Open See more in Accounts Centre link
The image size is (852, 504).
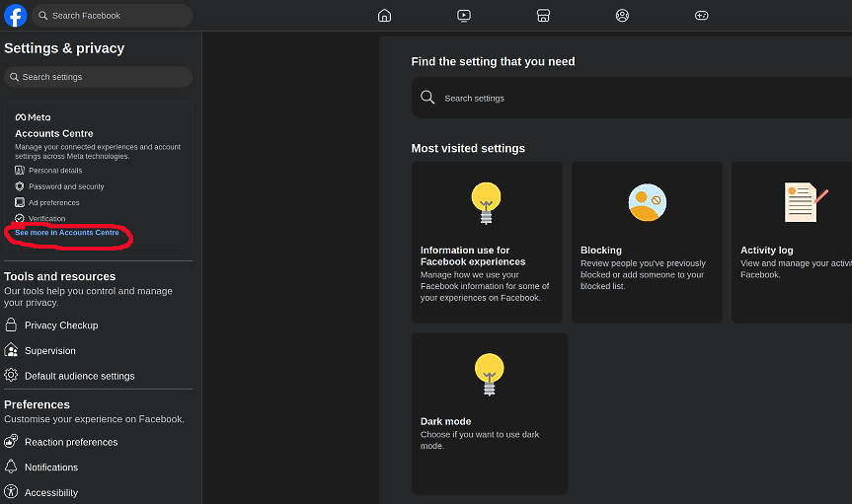coord(67,233)
